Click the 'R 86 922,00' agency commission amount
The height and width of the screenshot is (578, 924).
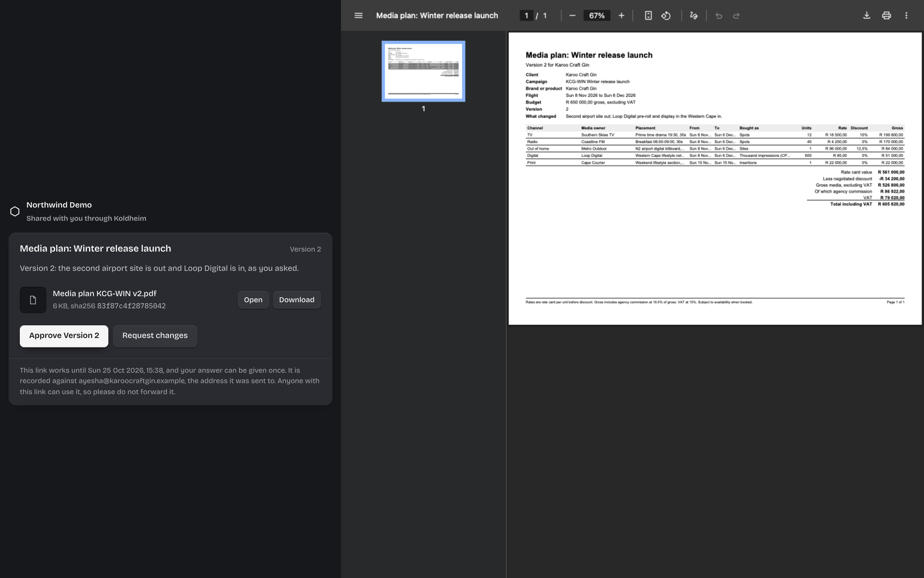pos(892,192)
